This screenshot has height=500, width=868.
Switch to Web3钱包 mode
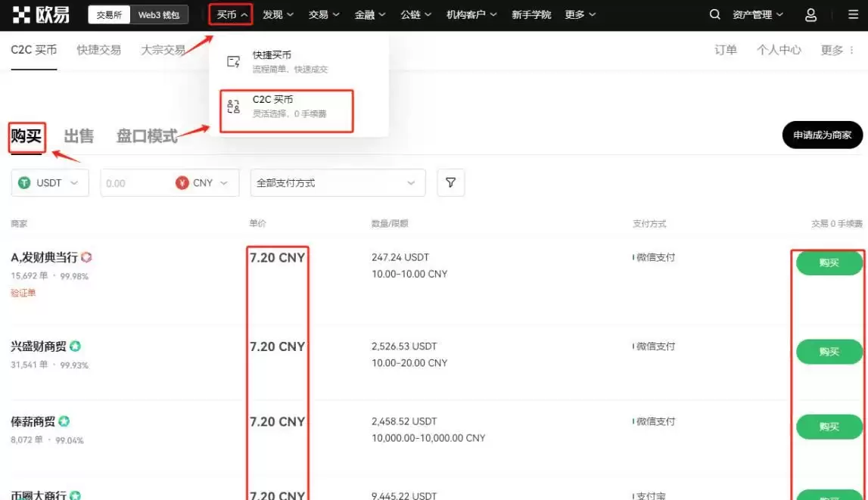pyautogui.click(x=161, y=14)
